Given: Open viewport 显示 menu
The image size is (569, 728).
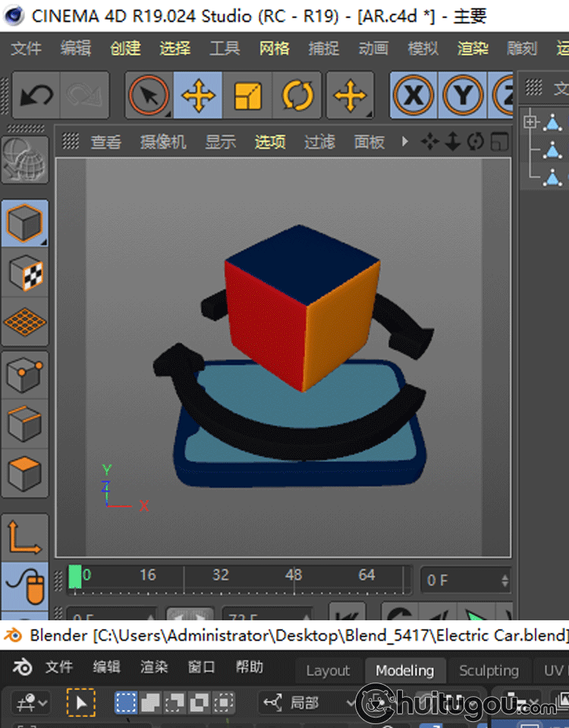Looking at the screenshot, I should pos(221,142).
